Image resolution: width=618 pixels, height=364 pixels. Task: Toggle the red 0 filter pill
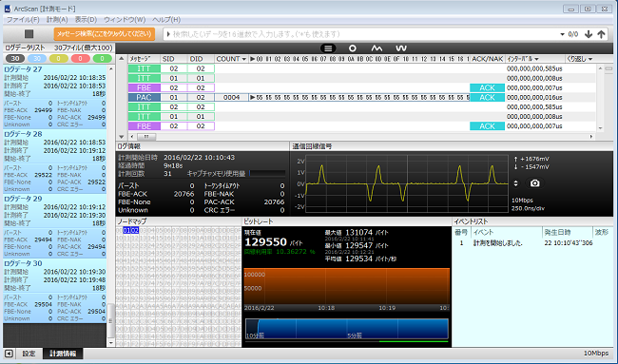(80, 59)
